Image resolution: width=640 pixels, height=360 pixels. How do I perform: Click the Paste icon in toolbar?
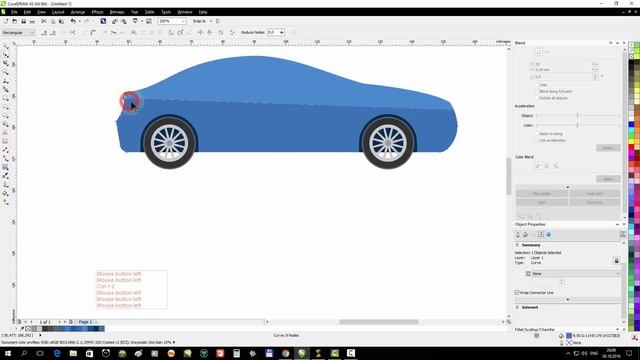(x=61, y=21)
